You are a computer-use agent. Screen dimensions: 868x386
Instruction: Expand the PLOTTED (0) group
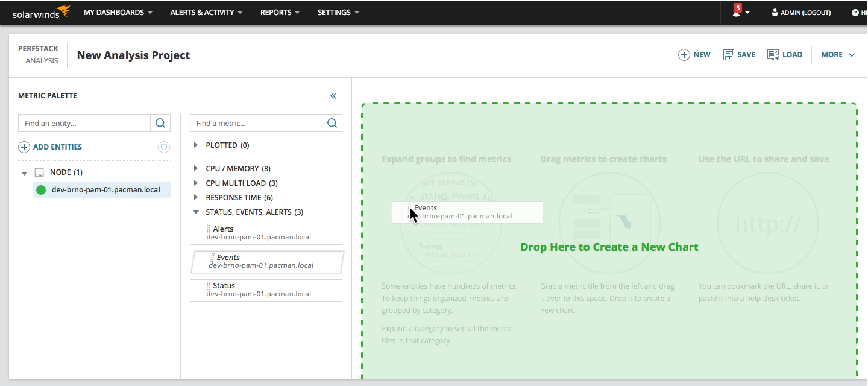(196, 145)
